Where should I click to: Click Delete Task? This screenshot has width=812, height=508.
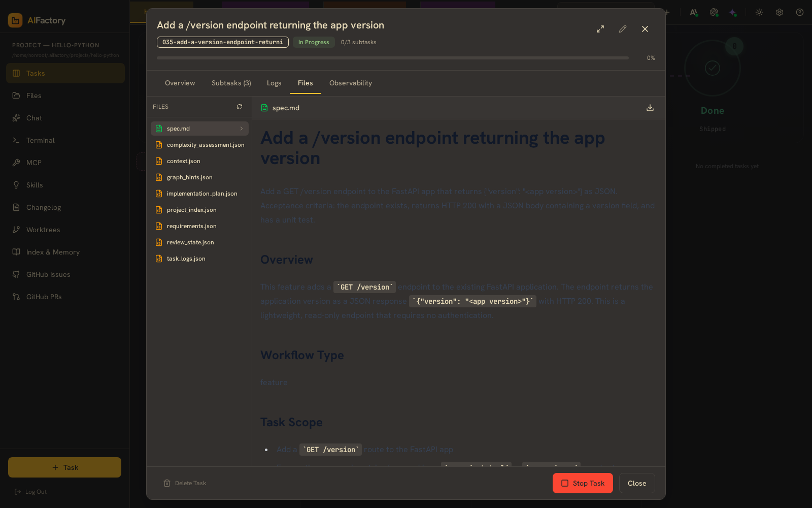185,483
